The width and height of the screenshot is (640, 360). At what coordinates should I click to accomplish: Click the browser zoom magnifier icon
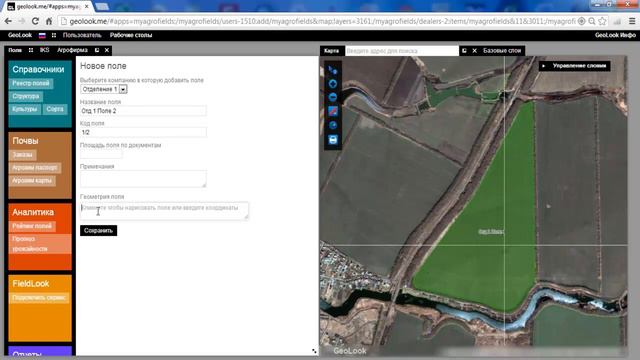592,21
